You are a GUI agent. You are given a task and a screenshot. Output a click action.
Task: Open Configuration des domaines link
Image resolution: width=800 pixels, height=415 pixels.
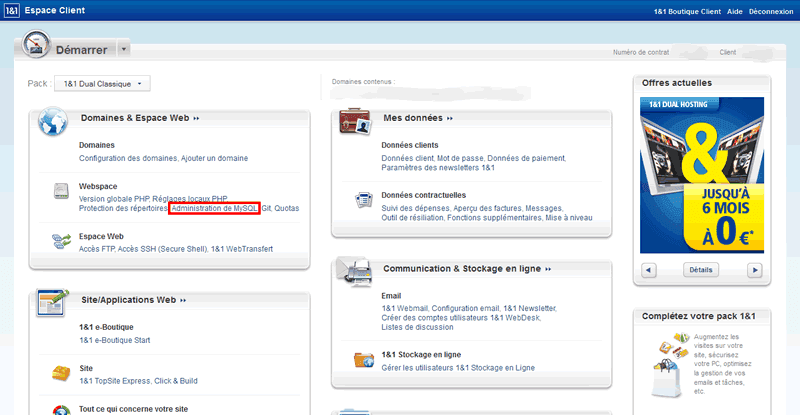tap(128, 158)
